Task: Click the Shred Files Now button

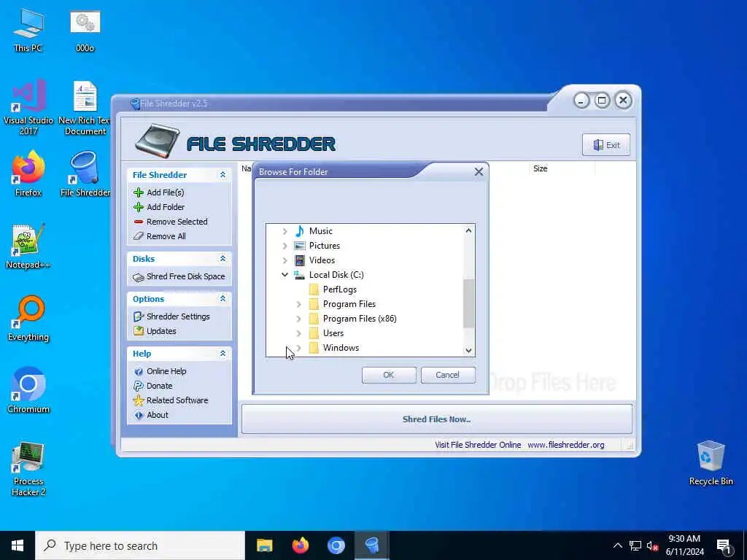Action: coord(437,419)
